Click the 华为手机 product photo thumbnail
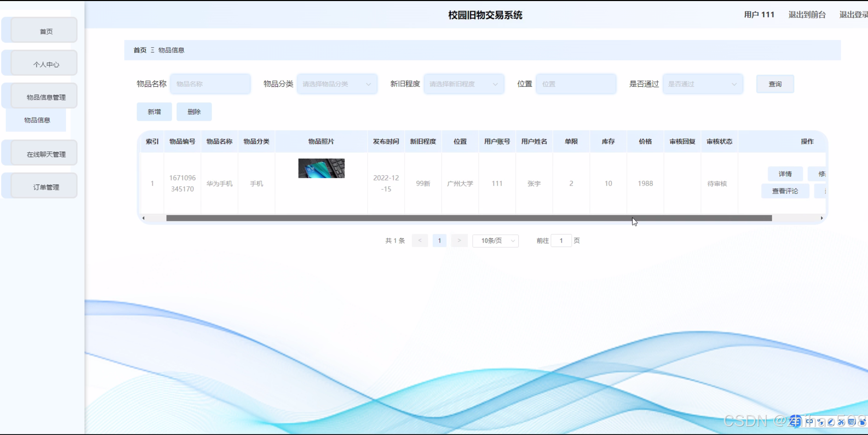 point(321,168)
